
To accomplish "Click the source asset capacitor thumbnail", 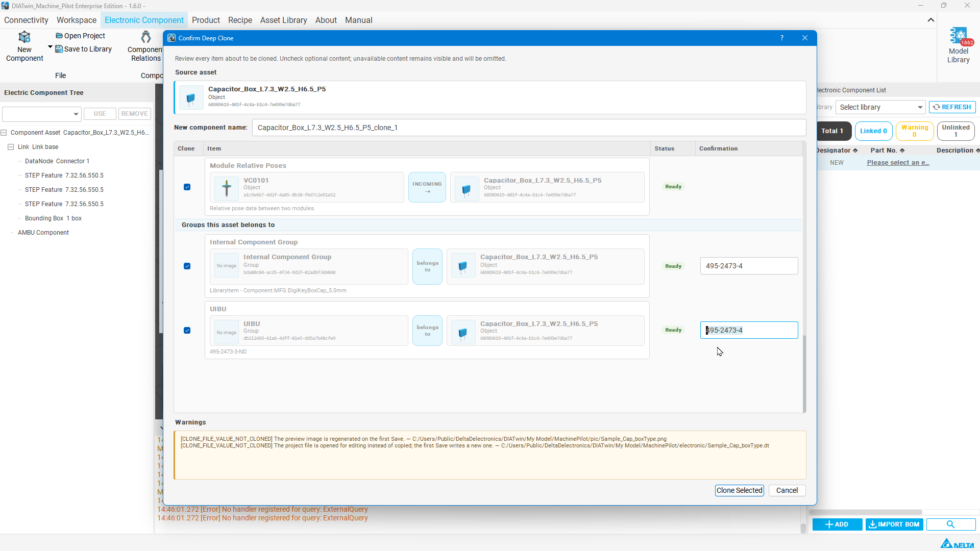I will pyautogui.click(x=191, y=97).
